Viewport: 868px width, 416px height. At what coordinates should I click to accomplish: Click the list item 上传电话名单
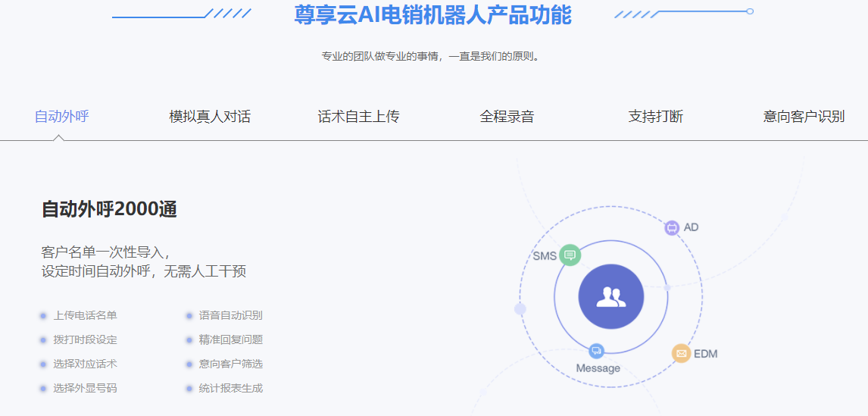click(86, 316)
